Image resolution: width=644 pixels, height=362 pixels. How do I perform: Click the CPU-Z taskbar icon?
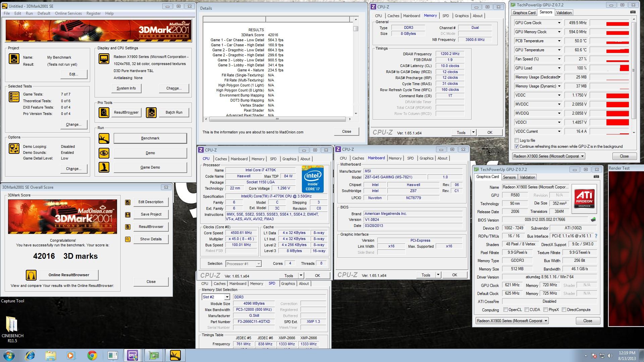tap(132, 355)
